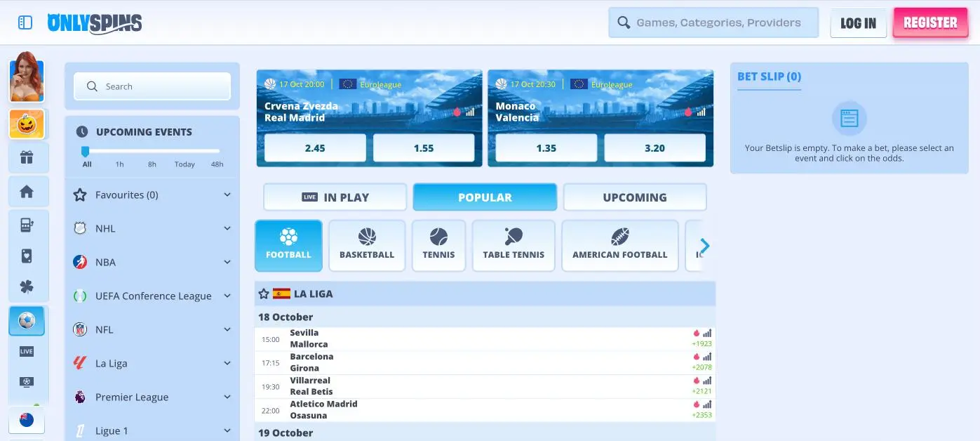This screenshot has height=441, width=980.
Task: Click the REGISTER button
Action: [x=930, y=22]
